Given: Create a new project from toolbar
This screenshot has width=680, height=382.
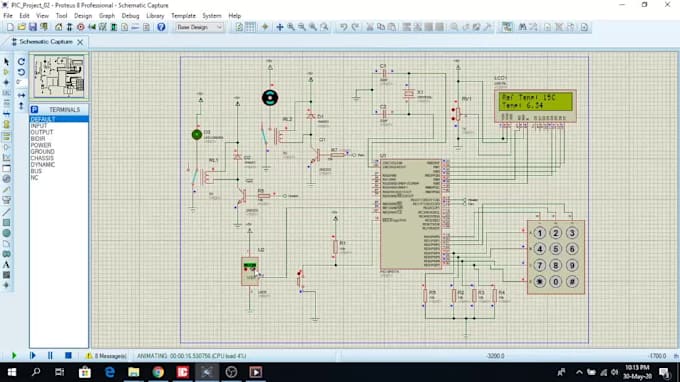Looking at the screenshot, I should (x=10, y=27).
